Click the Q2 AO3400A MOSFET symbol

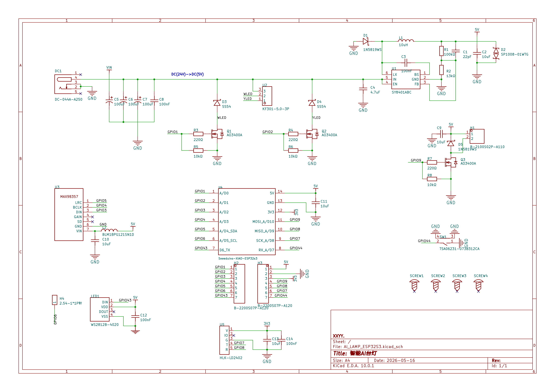[312, 134]
